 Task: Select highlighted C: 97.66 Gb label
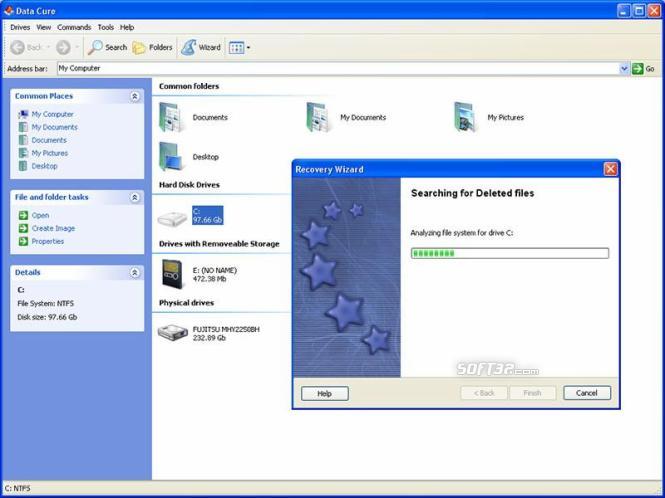pyautogui.click(x=207, y=215)
